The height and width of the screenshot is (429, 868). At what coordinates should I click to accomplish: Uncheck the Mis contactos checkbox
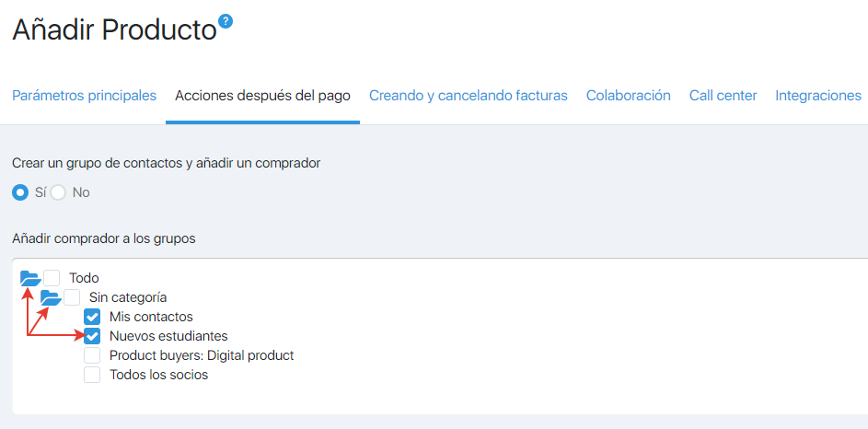92,318
